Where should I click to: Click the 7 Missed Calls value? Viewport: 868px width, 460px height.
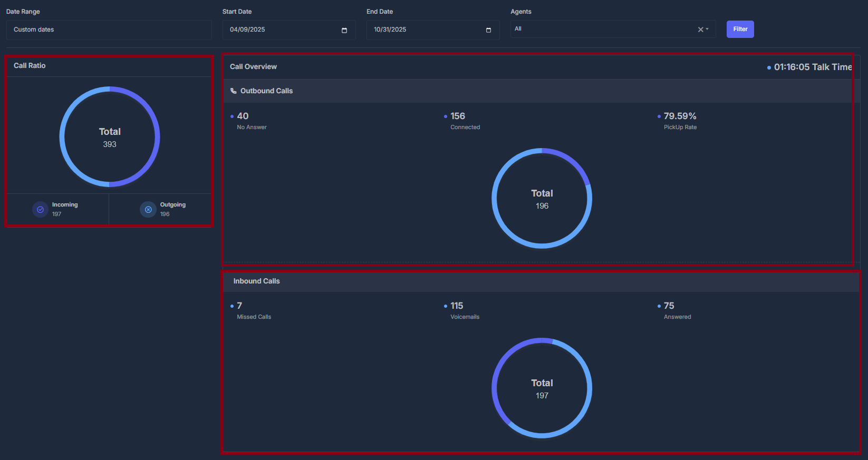(x=239, y=306)
